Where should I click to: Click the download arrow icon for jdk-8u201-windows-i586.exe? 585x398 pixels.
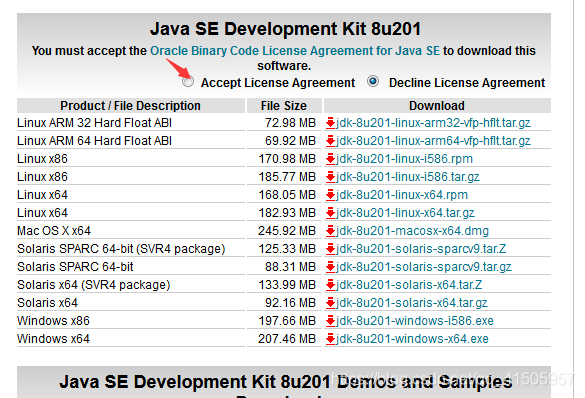point(330,321)
